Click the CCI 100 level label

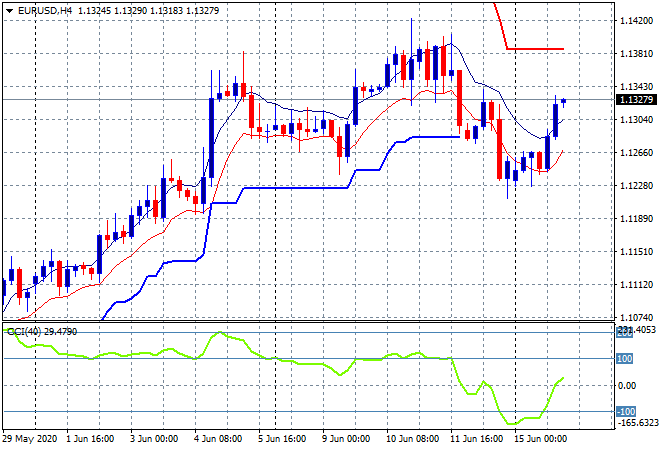click(x=625, y=359)
